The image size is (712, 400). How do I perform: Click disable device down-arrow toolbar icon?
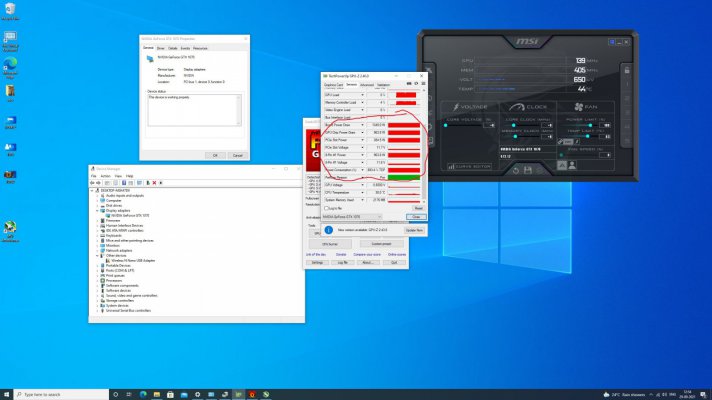coord(161,183)
